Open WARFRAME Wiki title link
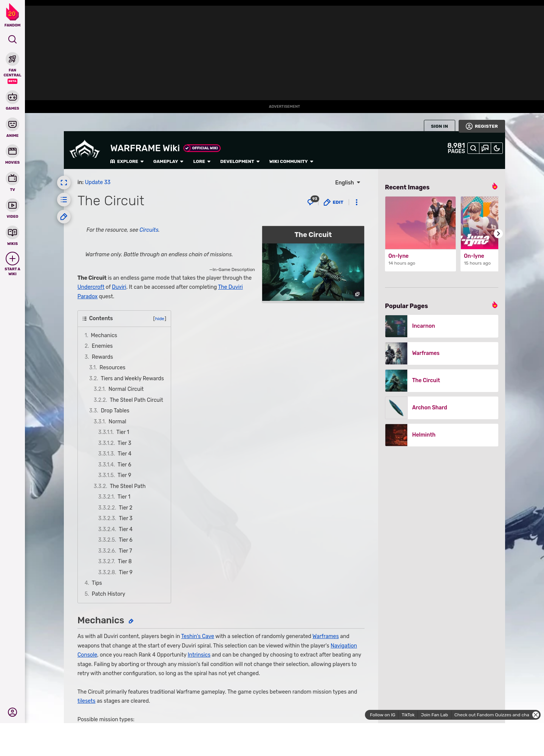The image size is (544, 756). pyautogui.click(x=145, y=148)
